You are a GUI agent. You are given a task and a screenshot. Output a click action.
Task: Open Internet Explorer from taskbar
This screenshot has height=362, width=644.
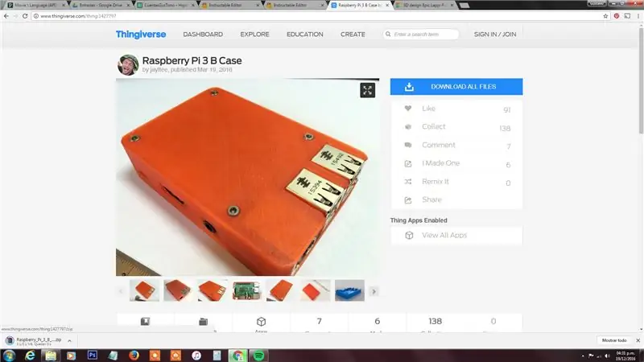tap(30, 356)
